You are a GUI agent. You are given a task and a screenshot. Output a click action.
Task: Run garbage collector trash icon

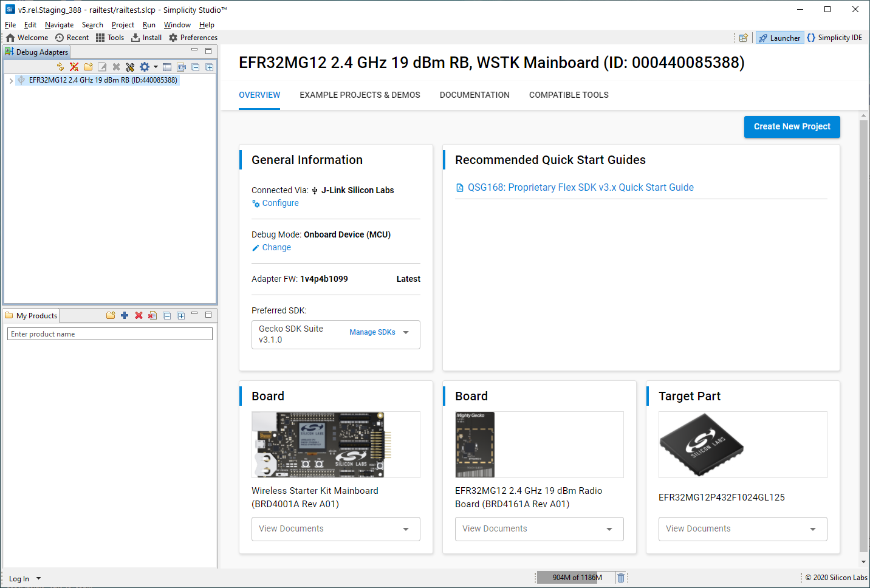621,578
